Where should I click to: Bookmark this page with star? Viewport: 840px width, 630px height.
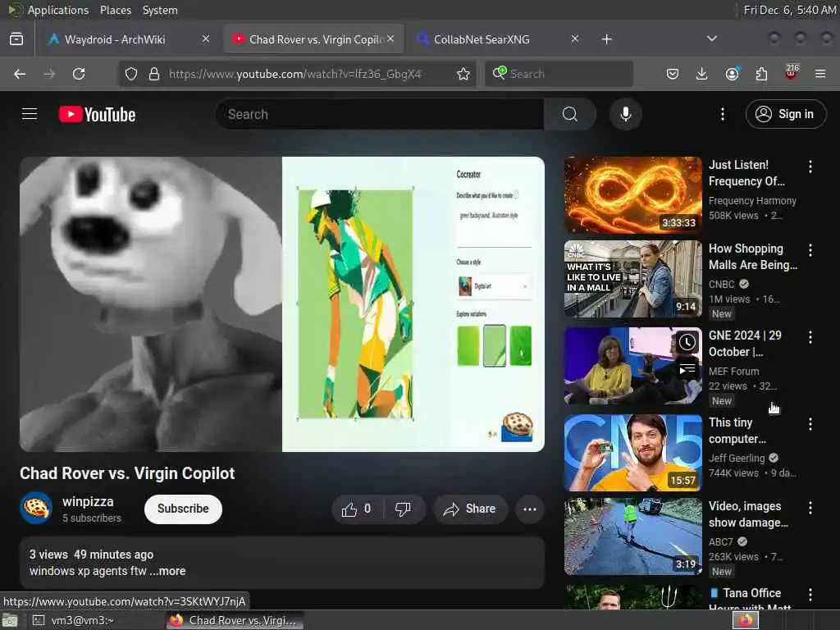pyautogui.click(x=463, y=74)
